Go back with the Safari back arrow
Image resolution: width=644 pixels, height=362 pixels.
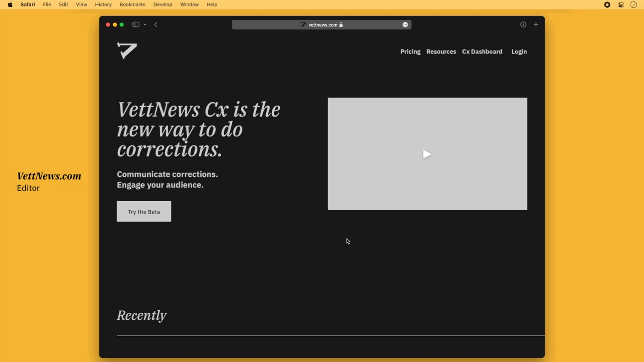click(156, 24)
